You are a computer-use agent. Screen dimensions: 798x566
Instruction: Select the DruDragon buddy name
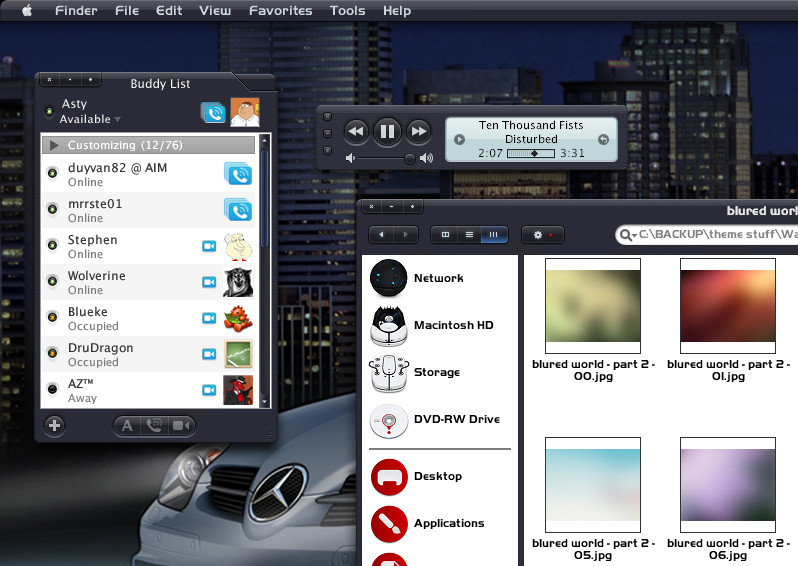point(100,348)
